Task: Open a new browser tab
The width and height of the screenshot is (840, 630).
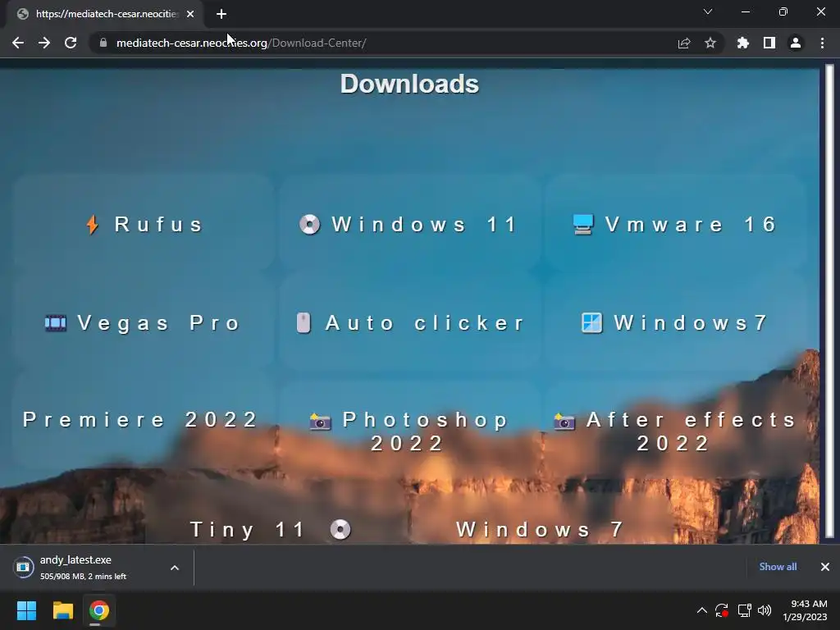Action: click(x=221, y=14)
